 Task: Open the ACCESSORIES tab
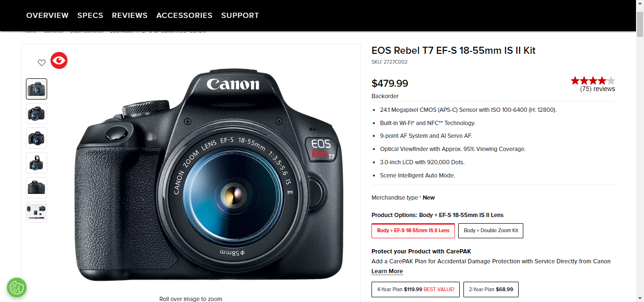coord(184,16)
